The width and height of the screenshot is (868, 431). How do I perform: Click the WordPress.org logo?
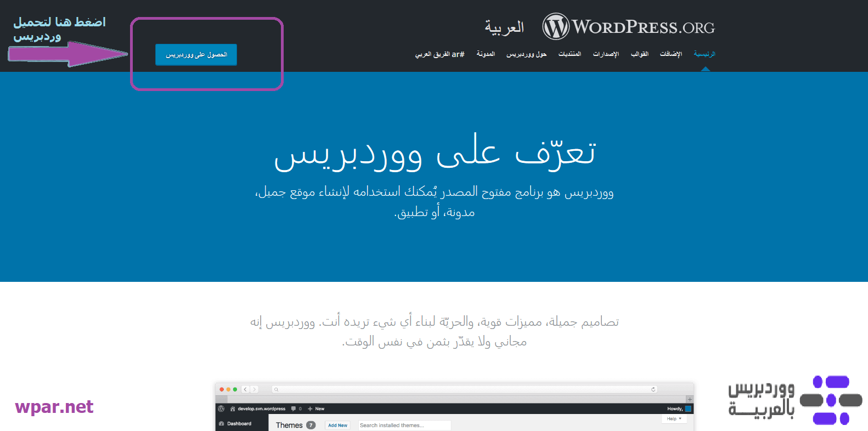pos(629,26)
